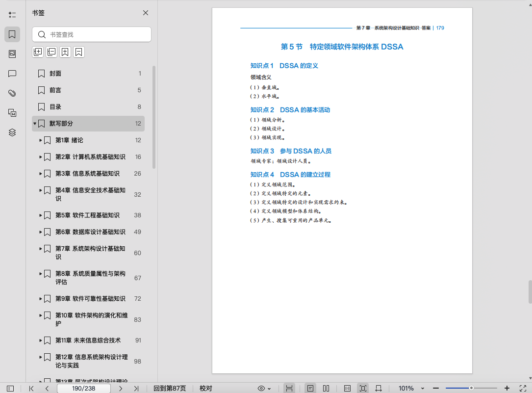Click add bookmark icon
Screen dimensions: 532x393
pyautogui.click(x=65, y=52)
